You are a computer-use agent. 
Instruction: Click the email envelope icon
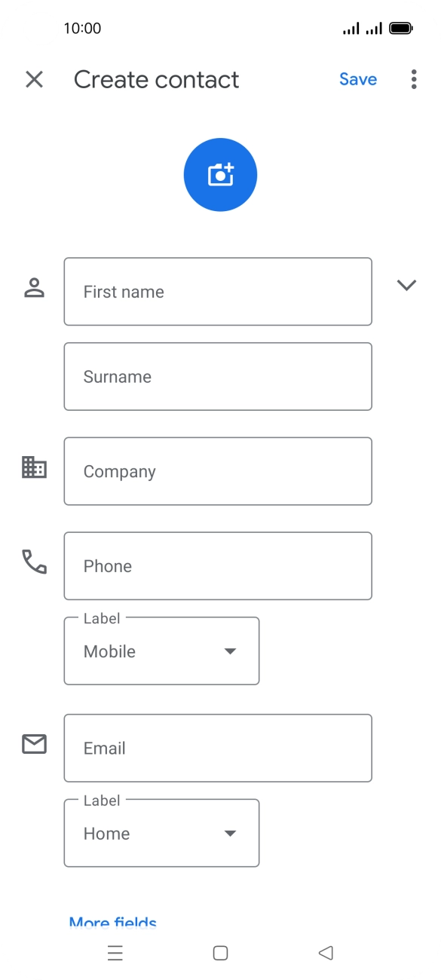tap(33, 745)
